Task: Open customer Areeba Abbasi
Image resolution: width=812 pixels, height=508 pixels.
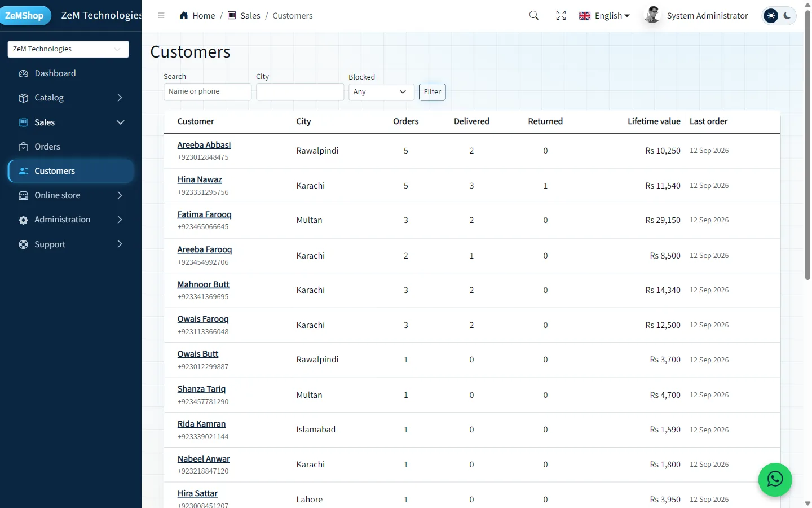Action: (x=204, y=145)
